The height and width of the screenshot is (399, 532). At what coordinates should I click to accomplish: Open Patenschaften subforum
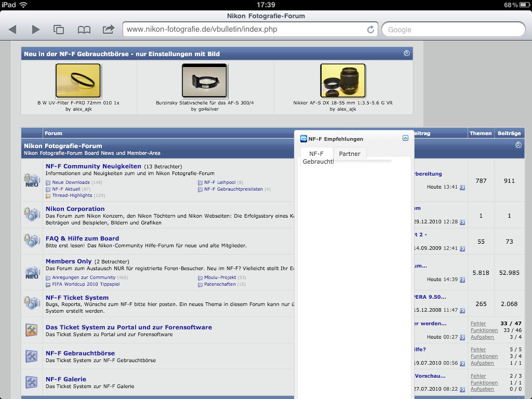[220, 284]
